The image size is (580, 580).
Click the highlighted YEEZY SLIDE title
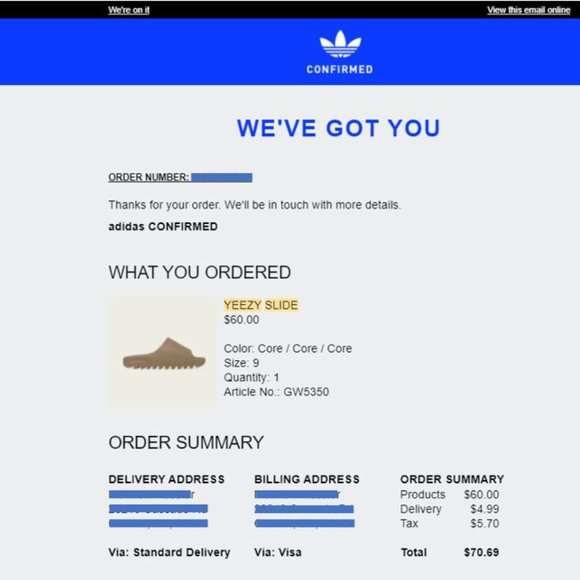coord(261,305)
